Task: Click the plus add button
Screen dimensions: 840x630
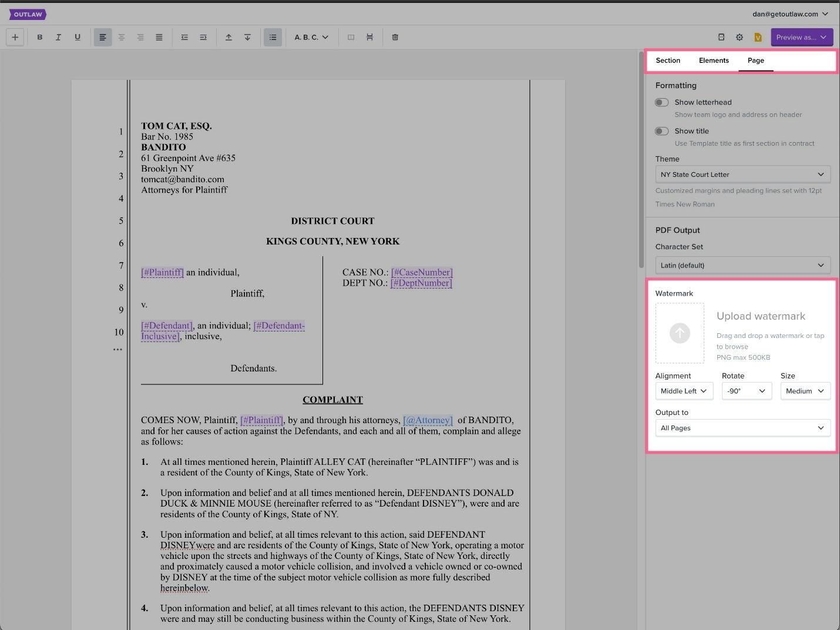Action: [x=15, y=37]
